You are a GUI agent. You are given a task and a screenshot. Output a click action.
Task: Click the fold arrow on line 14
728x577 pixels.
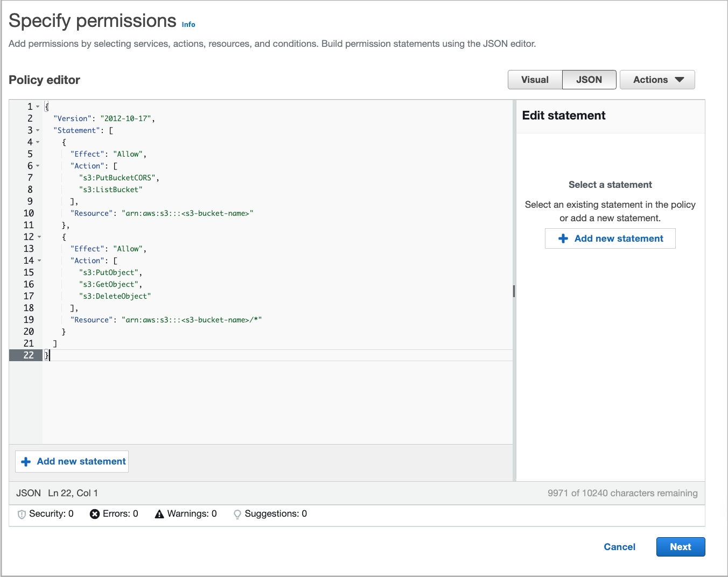coord(38,261)
